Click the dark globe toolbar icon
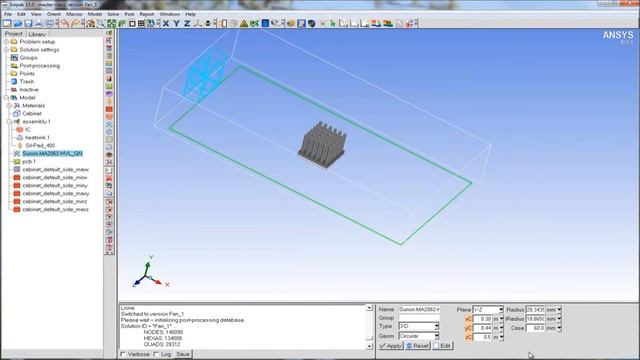The height and width of the screenshot is (360, 640). tap(312, 24)
